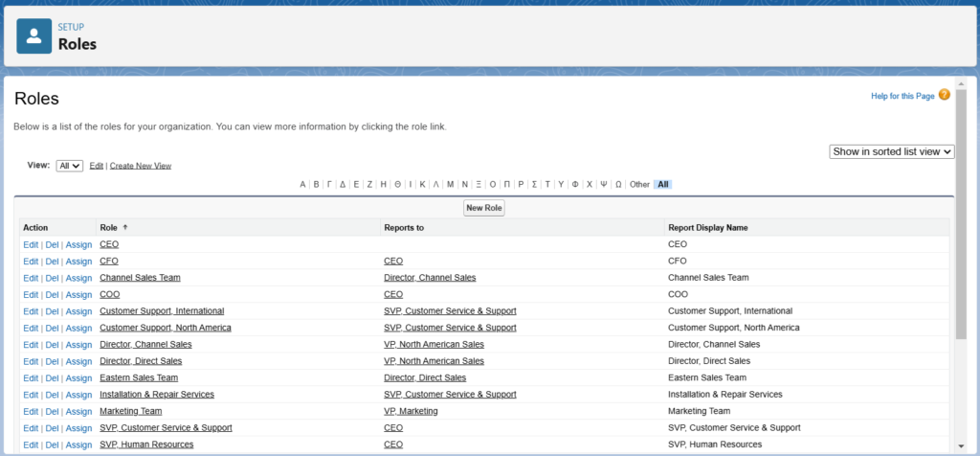Image resolution: width=980 pixels, height=456 pixels.
Task: Open Installation & Repair Services role link
Action: tap(157, 395)
